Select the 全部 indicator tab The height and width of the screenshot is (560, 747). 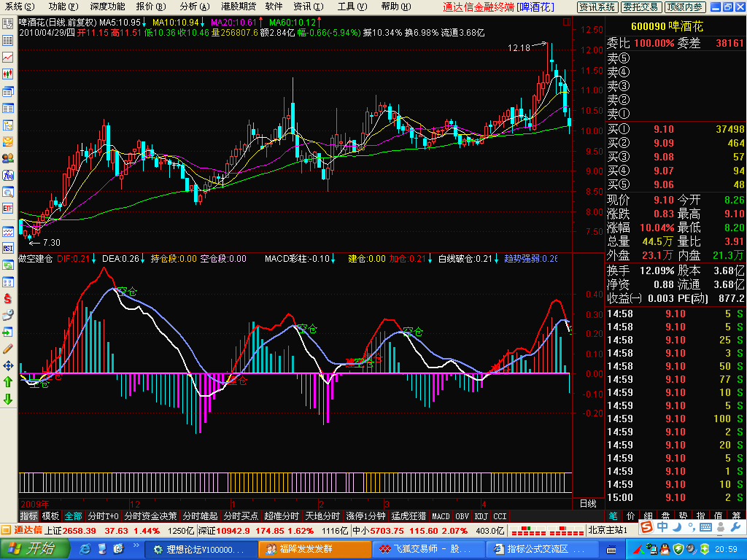click(74, 516)
